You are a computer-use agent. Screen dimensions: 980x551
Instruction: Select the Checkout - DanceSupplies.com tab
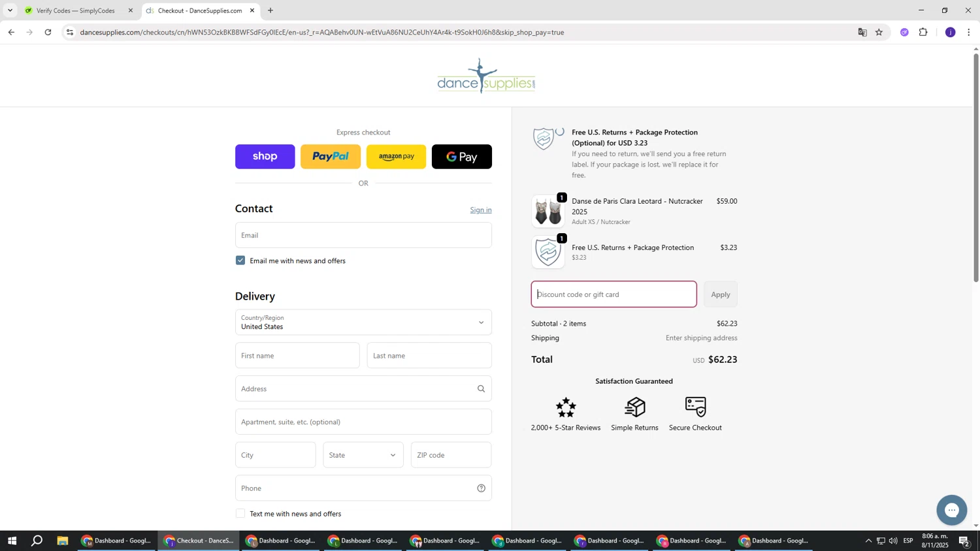tap(200, 10)
